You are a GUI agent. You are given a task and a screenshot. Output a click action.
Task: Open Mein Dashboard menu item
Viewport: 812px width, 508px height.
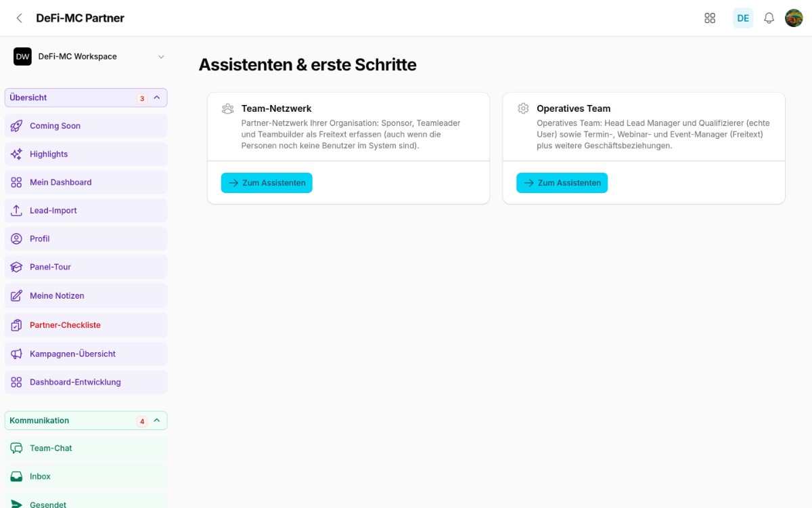[x=86, y=182]
